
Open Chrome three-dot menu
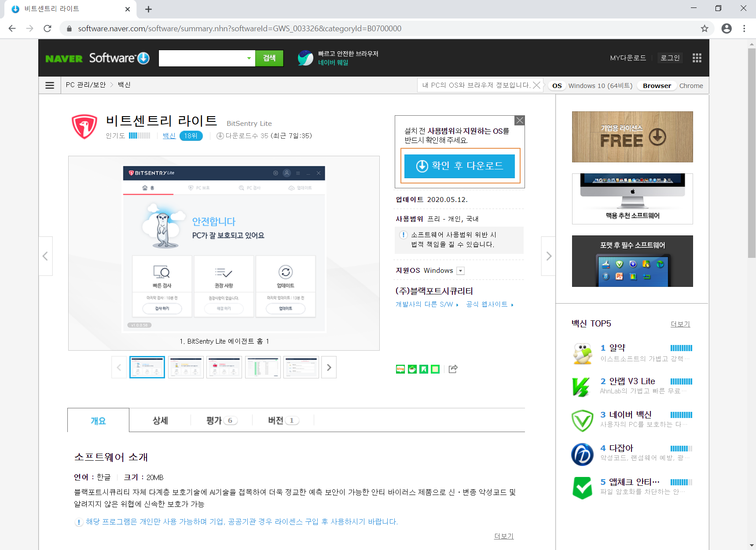click(x=744, y=29)
